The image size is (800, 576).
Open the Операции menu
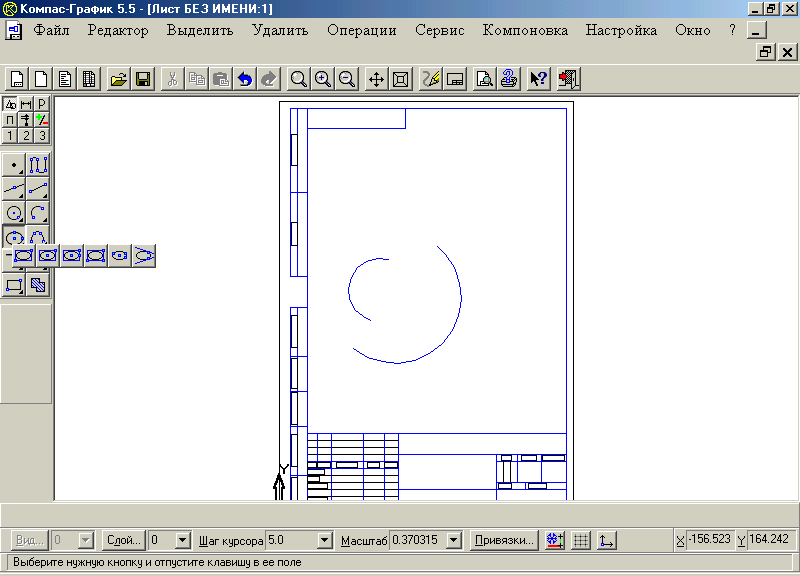click(x=362, y=30)
